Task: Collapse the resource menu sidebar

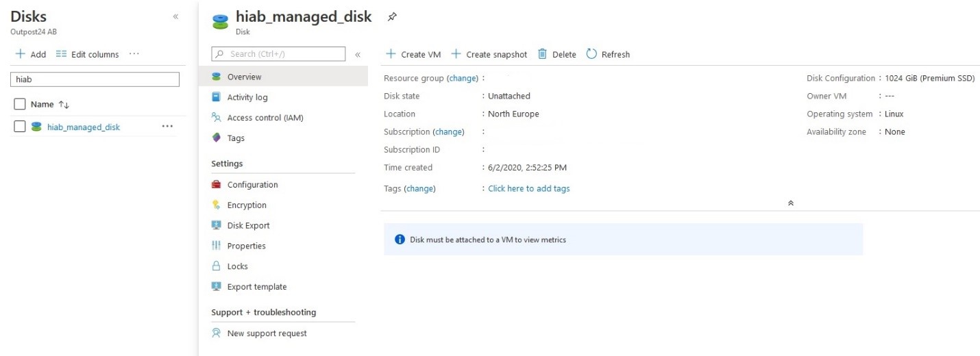Action: (x=357, y=55)
